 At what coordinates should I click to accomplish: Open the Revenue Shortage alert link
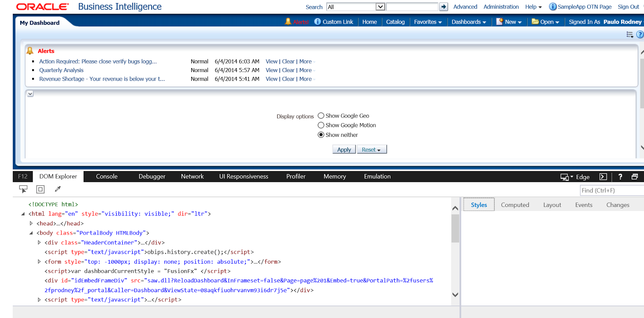pyautogui.click(x=102, y=79)
